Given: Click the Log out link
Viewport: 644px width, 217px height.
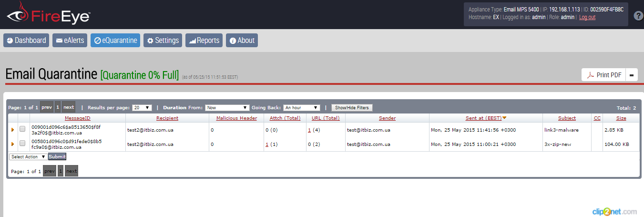Looking at the screenshot, I should 587,17.
